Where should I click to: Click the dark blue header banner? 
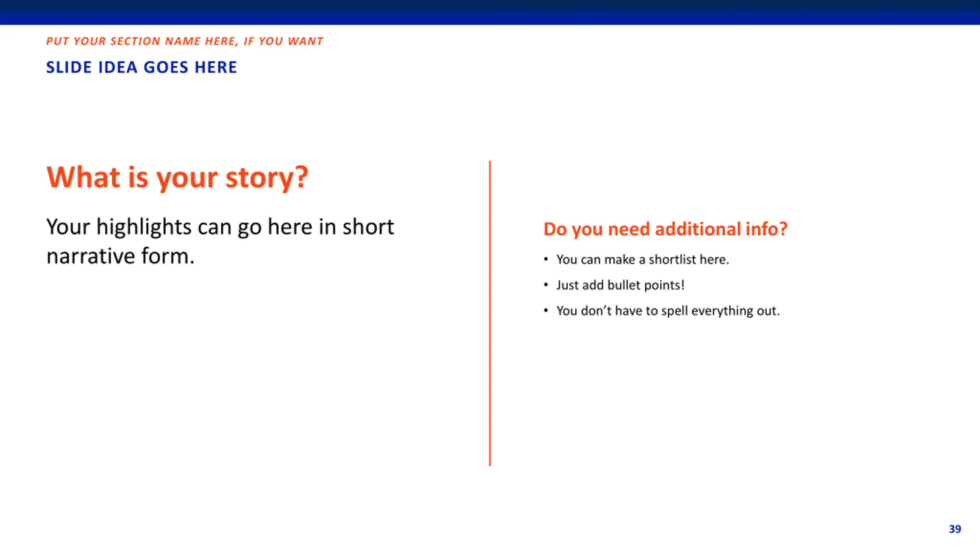490,12
